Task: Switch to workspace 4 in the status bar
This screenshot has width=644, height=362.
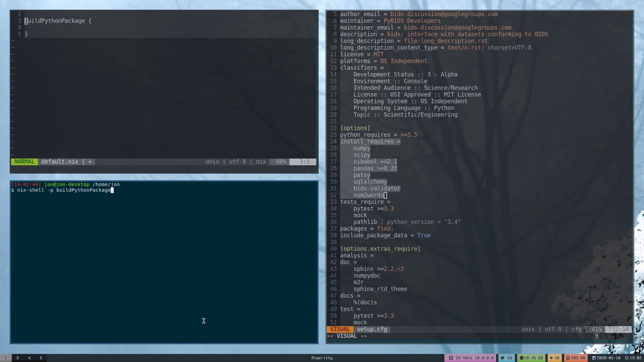Action: [29, 358]
